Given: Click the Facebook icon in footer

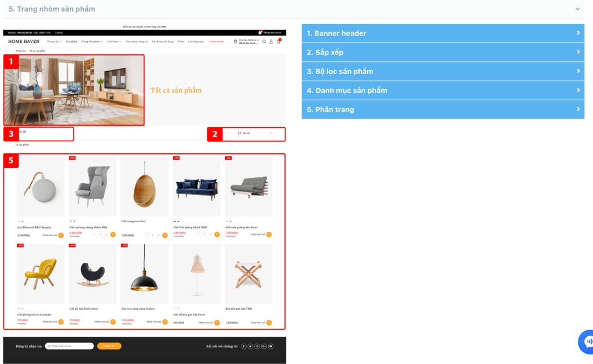Looking at the screenshot, I should pyautogui.click(x=244, y=346).
